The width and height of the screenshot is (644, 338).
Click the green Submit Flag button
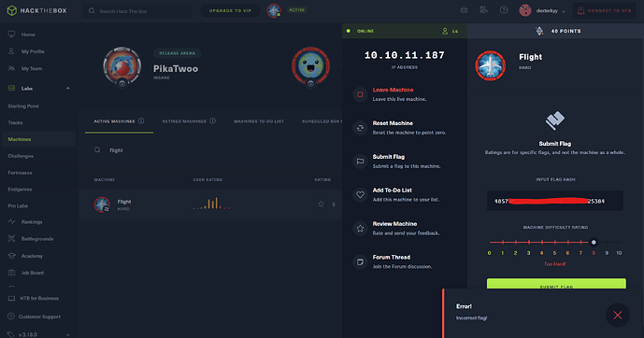click(x=556, y=284)
